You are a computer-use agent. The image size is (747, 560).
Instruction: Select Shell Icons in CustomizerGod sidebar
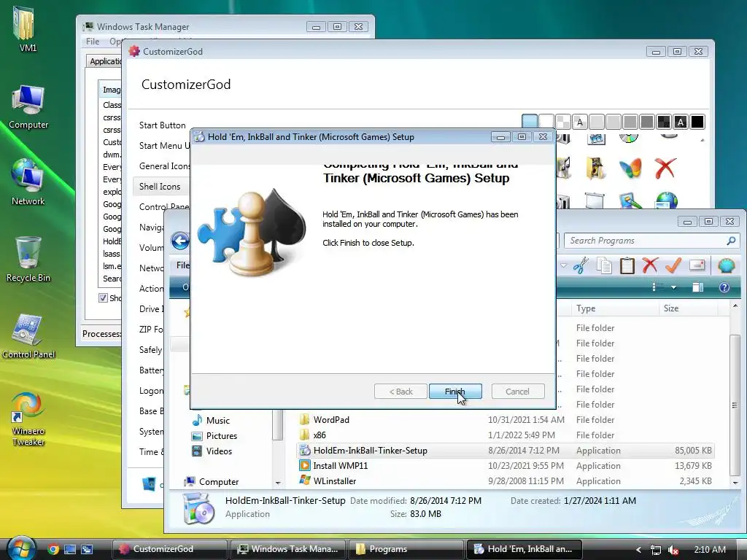(x=160, y=187)
